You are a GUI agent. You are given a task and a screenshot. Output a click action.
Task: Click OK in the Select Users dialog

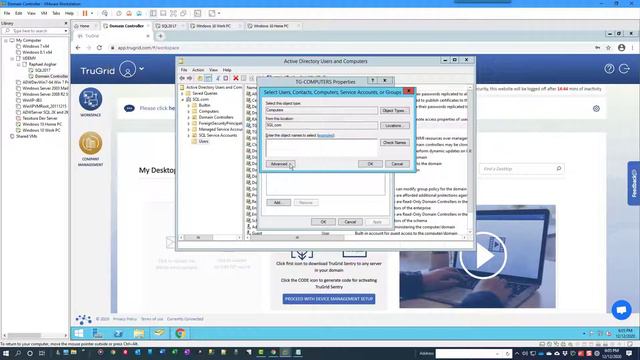coord(370,164)
